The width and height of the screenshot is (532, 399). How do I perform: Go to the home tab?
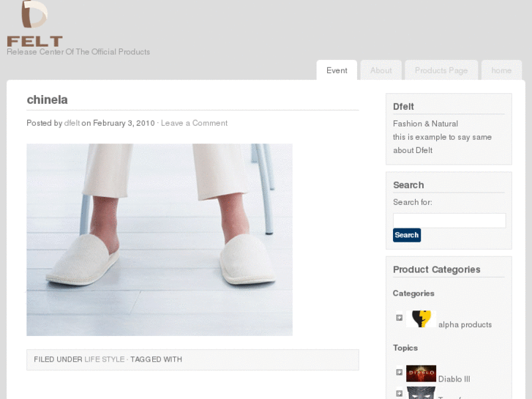(501, 70)
